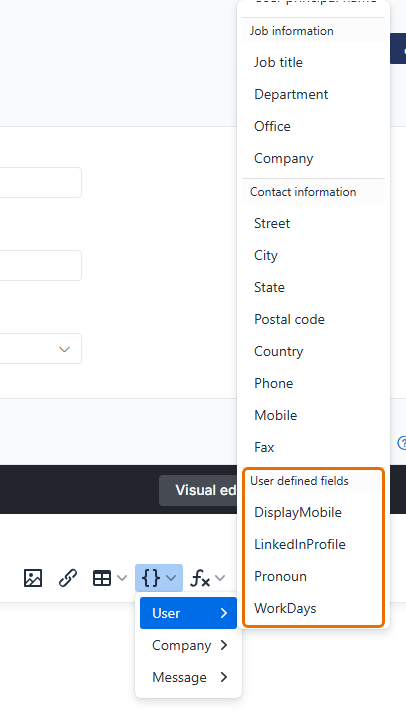Viewport: 406px width, 714px height.
Task: Insert the City field
Action: tap(314, 255)
